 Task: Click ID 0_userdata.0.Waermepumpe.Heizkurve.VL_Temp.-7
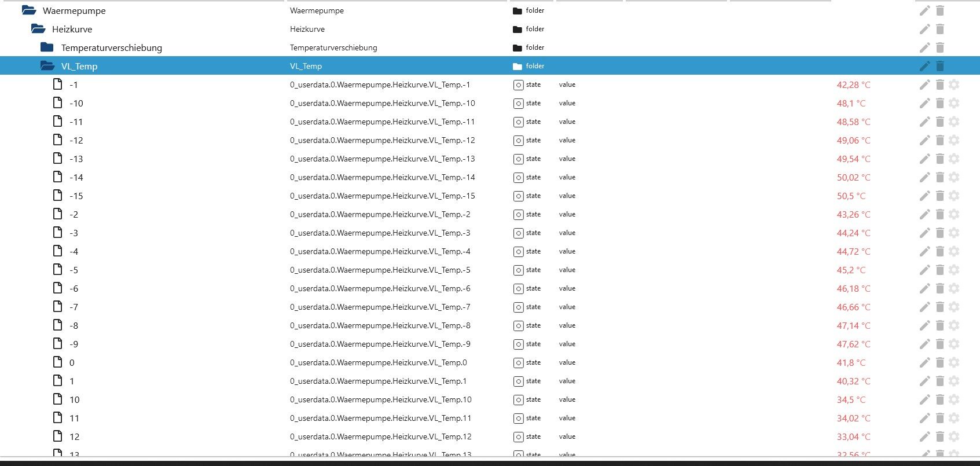click(380, 307)
